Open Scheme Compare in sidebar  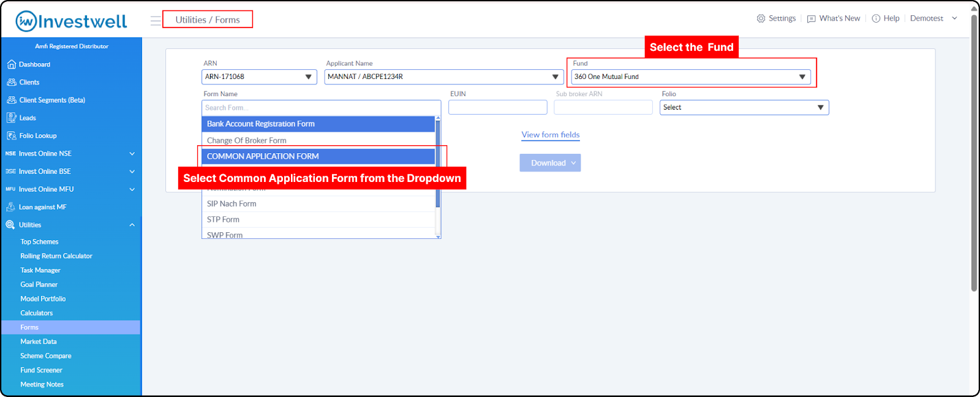point(46,356)
